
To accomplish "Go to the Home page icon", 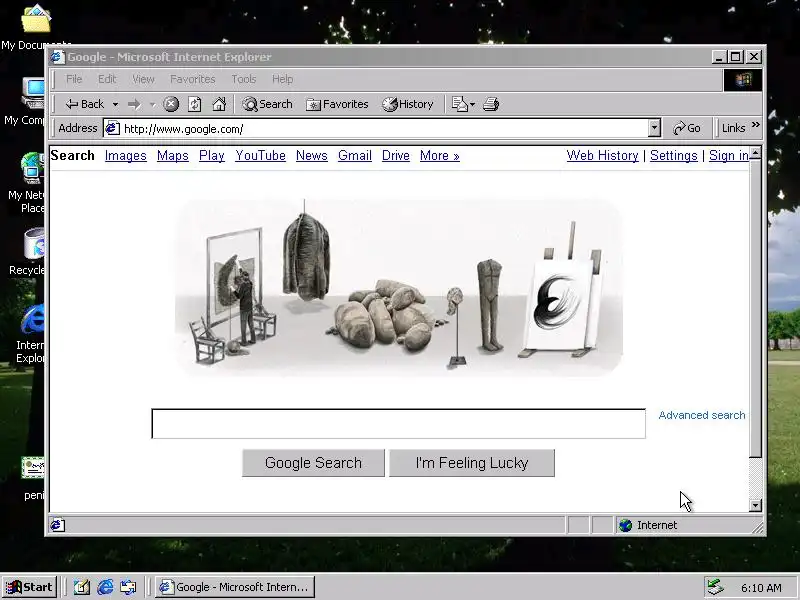I will pos(219,105).
